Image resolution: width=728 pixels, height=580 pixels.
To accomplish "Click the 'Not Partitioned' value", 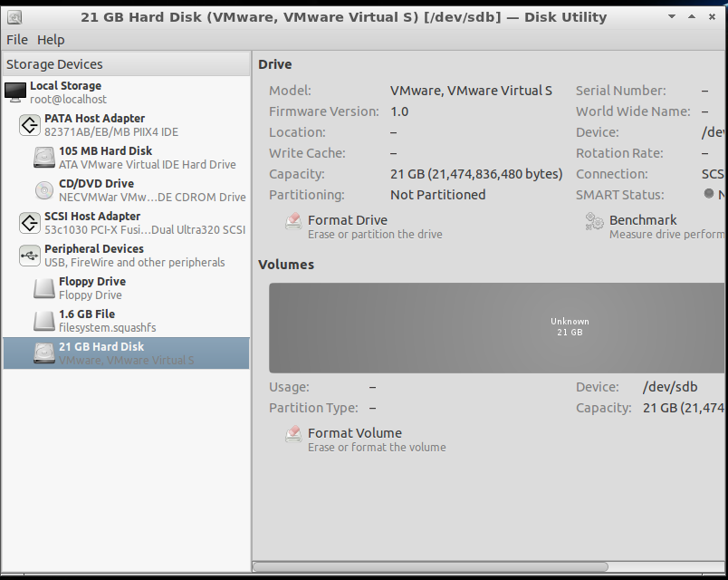I will 438,195.
